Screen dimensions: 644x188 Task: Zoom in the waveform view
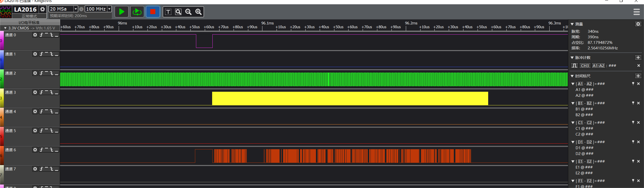tap(199, 12)
